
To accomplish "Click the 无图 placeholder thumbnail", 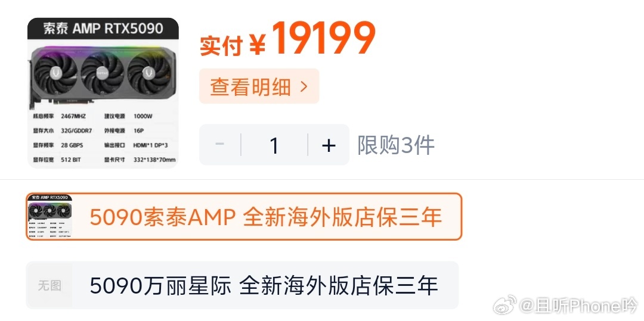I will [49, 285].
